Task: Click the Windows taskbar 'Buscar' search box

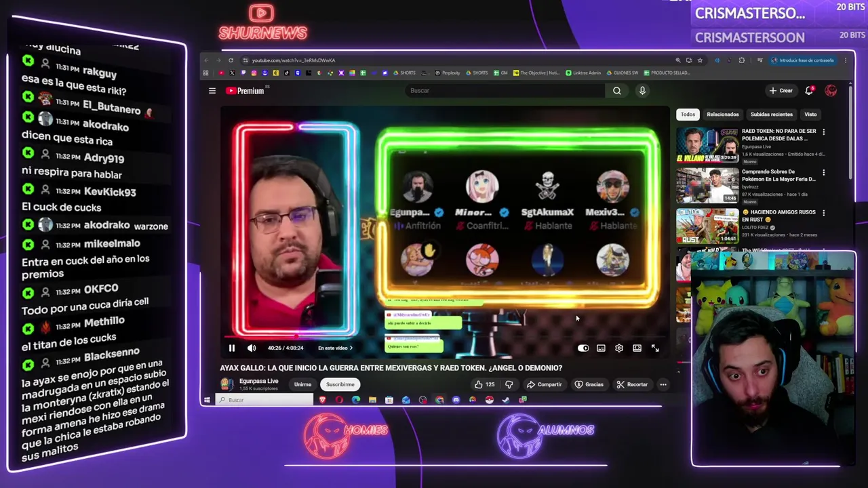Action: tap(264, 400)
